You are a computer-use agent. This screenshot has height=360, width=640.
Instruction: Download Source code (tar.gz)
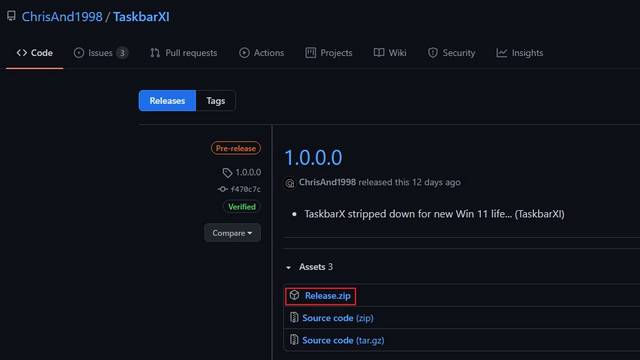[x=343, y=340]
